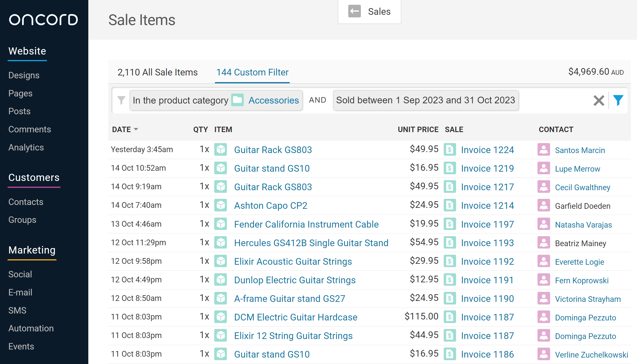
Task: Open the Invoice 1214 link
Action: (x=487, y=205)
